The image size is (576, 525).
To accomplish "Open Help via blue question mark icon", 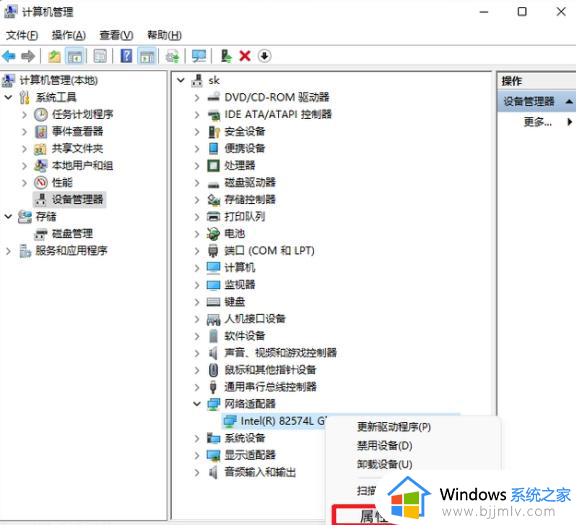I will pyautogui.click(x=126, y=56).
